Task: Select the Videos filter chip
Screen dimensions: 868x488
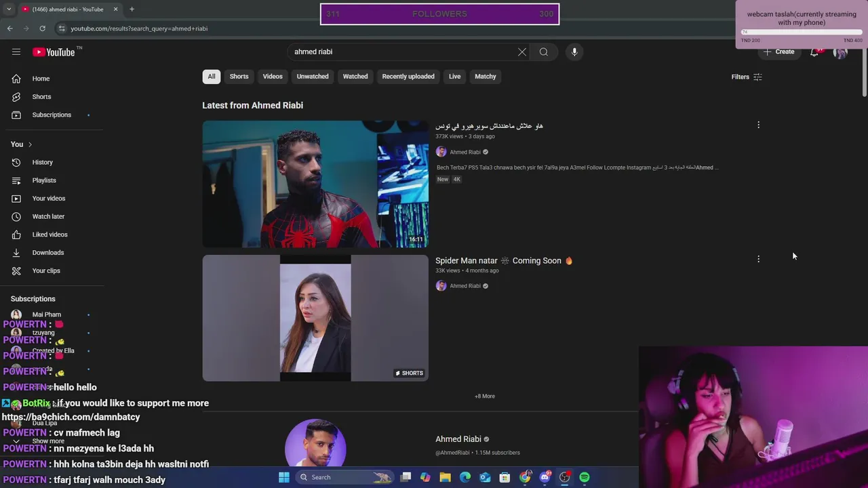Action: point(273,77)
